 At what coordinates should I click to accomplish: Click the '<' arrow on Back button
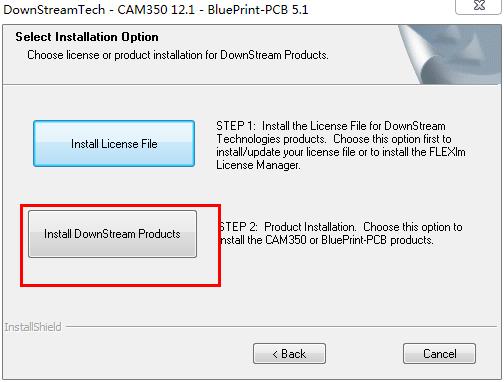(275, 354)
